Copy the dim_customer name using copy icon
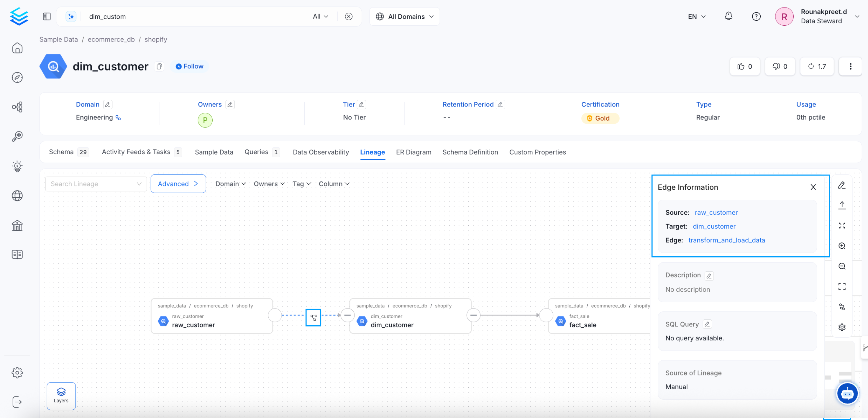Screen dimensions: 868x420 pyautogui.click(x=159, y=66)
